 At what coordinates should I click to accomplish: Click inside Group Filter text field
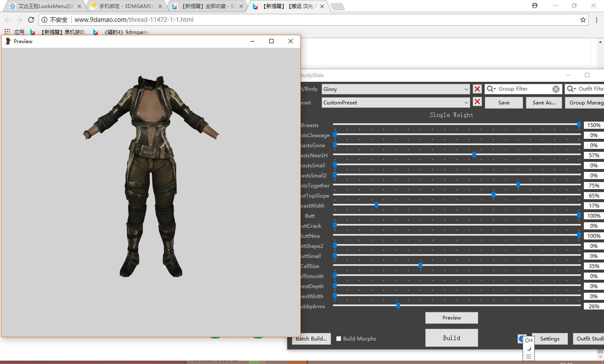(x=524, y=89)
